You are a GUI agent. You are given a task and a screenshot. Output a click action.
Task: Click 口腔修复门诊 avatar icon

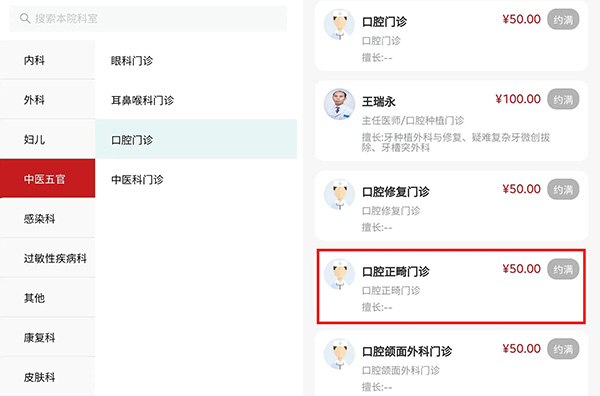[x=339, y=194]
